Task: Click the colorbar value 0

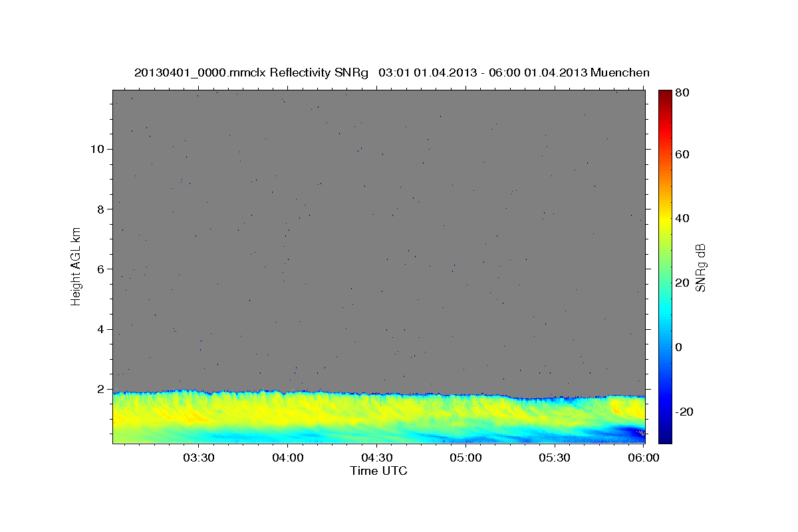Action: tap(678, 347)
